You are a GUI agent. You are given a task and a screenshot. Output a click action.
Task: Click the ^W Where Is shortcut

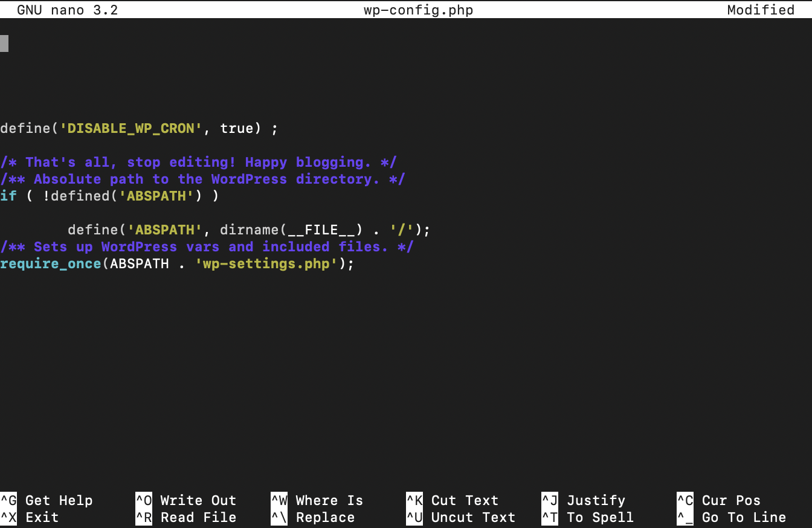(x=317, y=500)
